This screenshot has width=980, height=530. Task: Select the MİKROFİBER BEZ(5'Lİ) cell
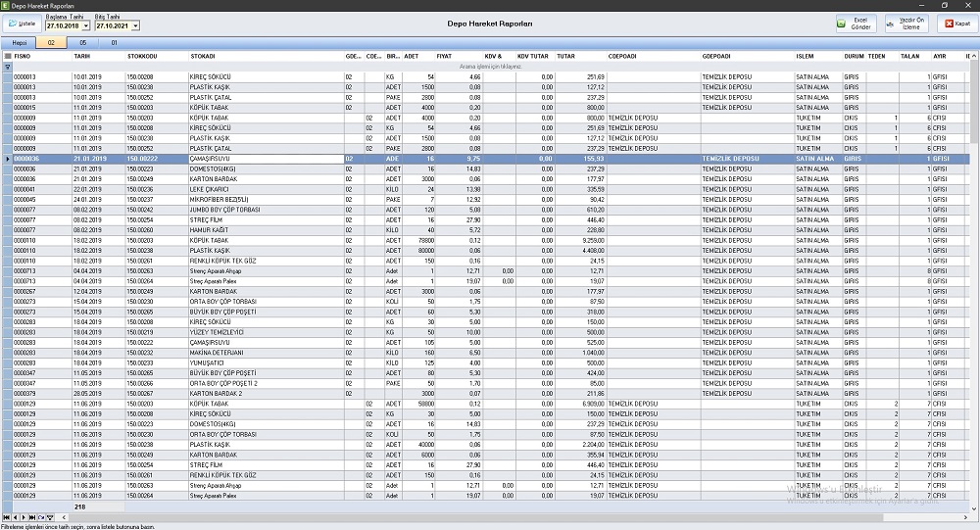click(267, 200)
